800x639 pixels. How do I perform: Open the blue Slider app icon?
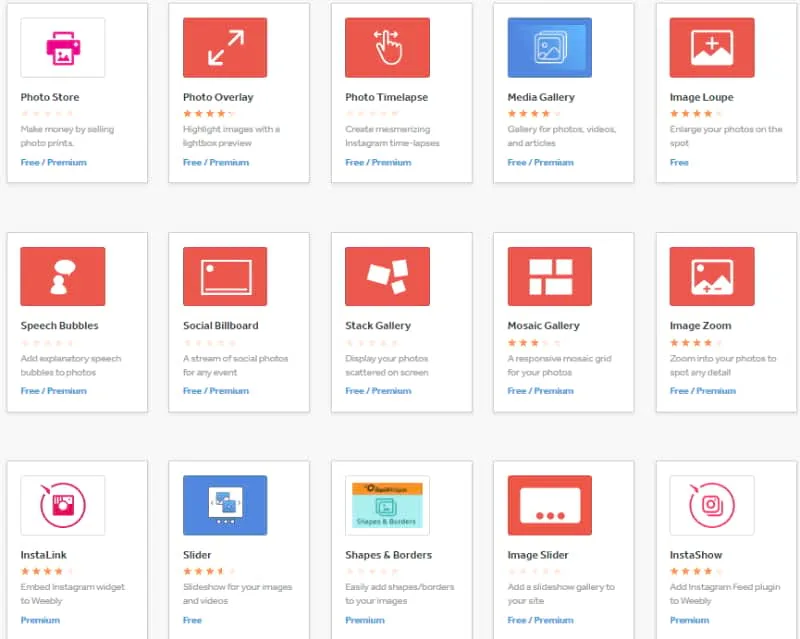(225, 505)
